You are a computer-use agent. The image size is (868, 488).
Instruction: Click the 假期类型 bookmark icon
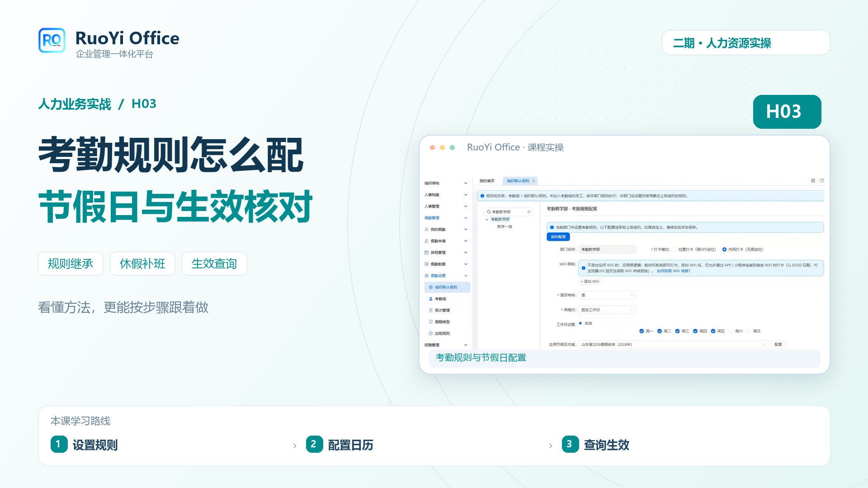pyautogui.click(x=431, y=322)
